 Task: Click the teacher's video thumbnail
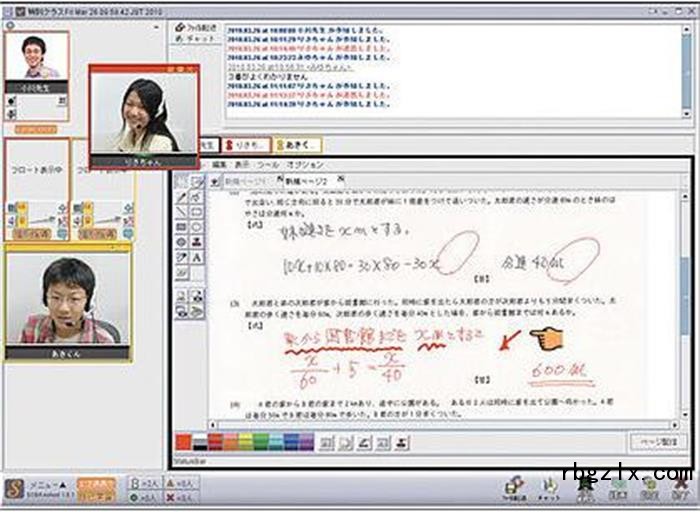click(x=37, y=55)
